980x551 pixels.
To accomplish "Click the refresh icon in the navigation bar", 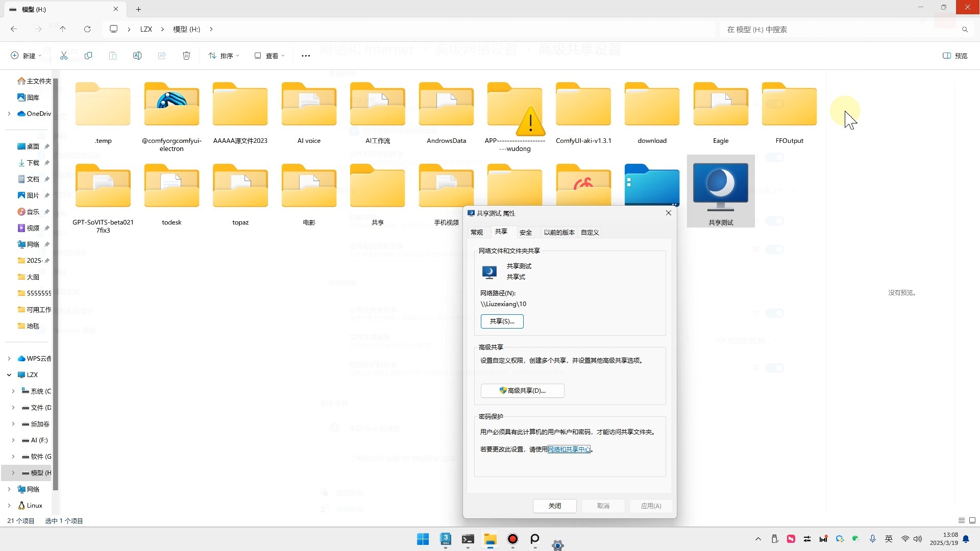I will coord(87,29).
